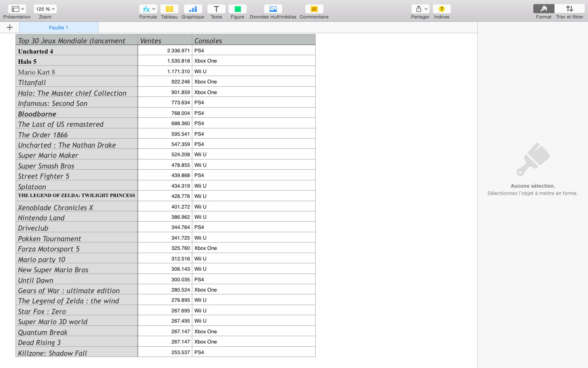
Task: Select Uncharted : The Nathan Drake cell
Action: pos(77,144)
